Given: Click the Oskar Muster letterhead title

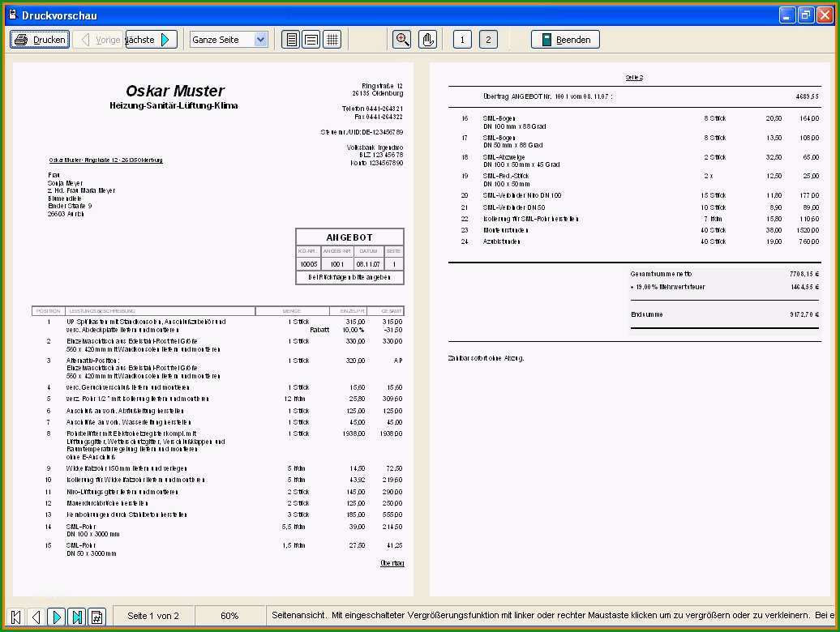Looking at the screenshot, I should pyautogui.click(x=174, y=91).
